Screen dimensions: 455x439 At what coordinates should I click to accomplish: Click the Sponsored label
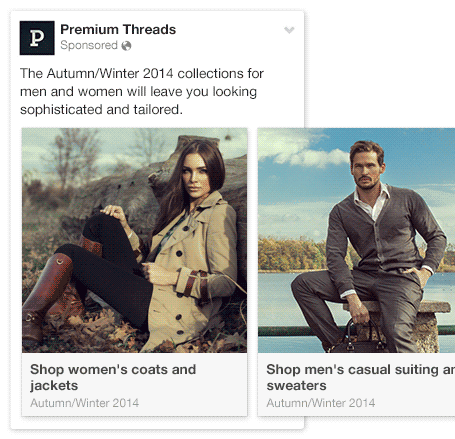(89, 45)
